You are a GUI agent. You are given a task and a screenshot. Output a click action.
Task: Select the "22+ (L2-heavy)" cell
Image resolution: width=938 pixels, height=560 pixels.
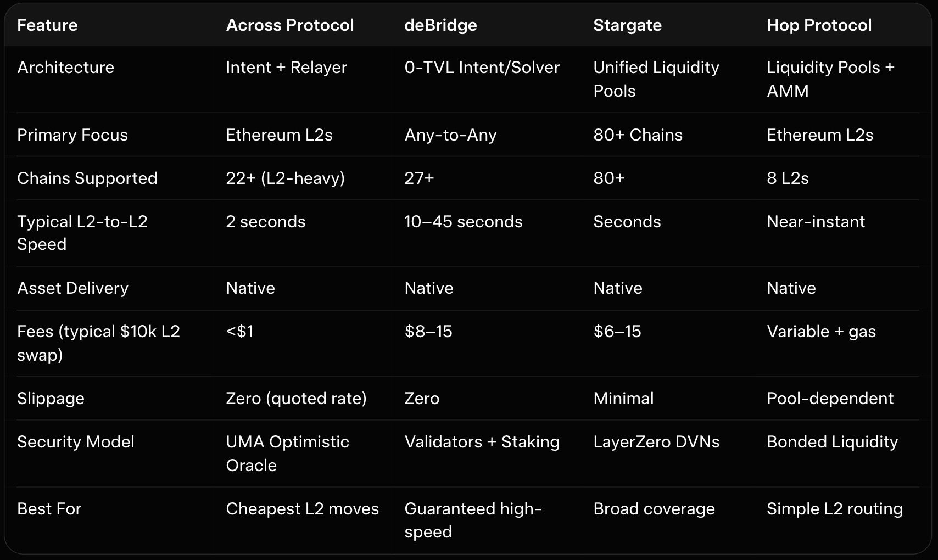285,178
